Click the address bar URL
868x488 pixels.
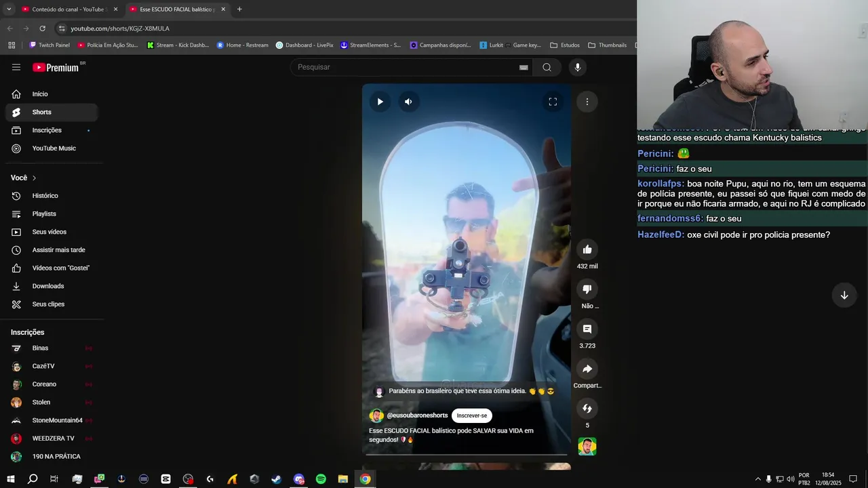coord(120,28)
